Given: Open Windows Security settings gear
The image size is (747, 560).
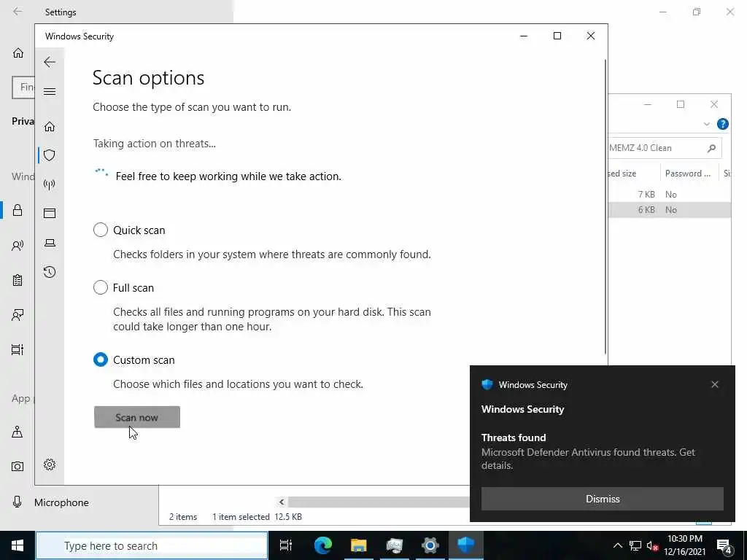Looking at the screenshot, I should pos(50,464).
